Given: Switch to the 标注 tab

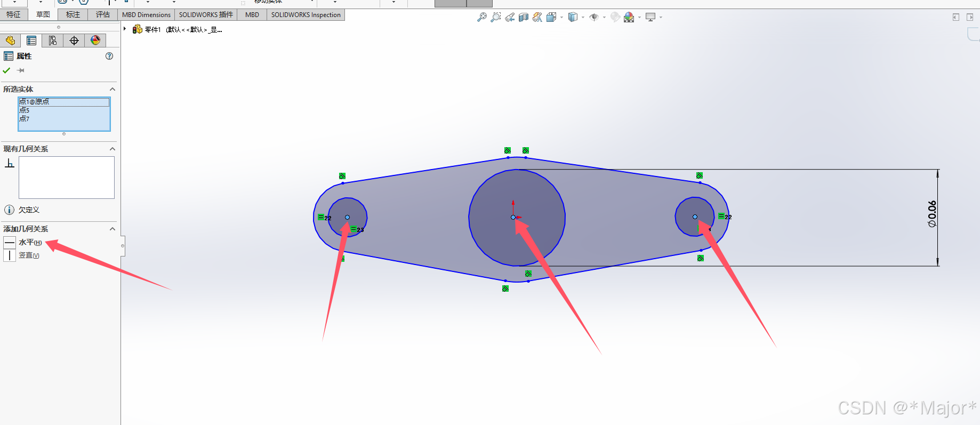Looking at the screenshot, I should [73, 15].
